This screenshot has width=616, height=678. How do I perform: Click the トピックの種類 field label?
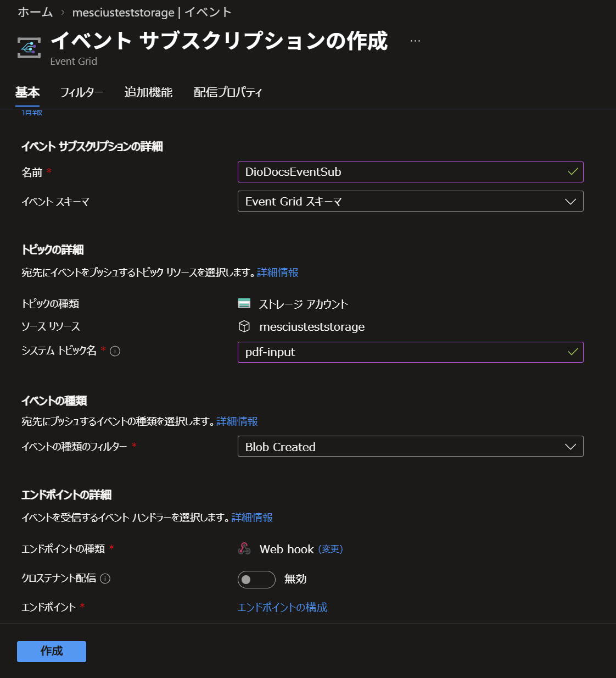pos(51,304)
